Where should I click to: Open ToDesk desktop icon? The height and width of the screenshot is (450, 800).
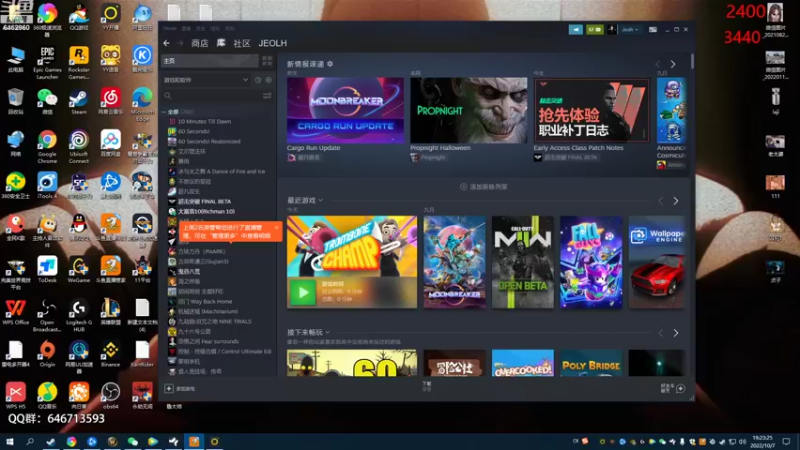point(47,269)
